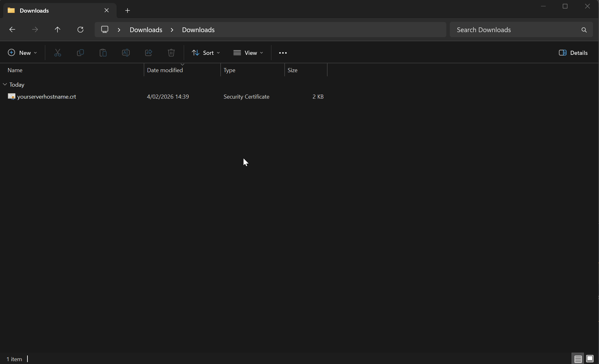This screenshot has width=599, height=364.
Task: Open a new tab with plus button
Action: point(127,10)
